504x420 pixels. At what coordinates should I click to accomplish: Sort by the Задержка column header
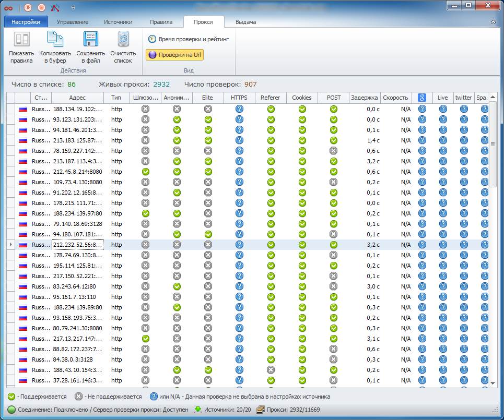[x=364, y=98]
